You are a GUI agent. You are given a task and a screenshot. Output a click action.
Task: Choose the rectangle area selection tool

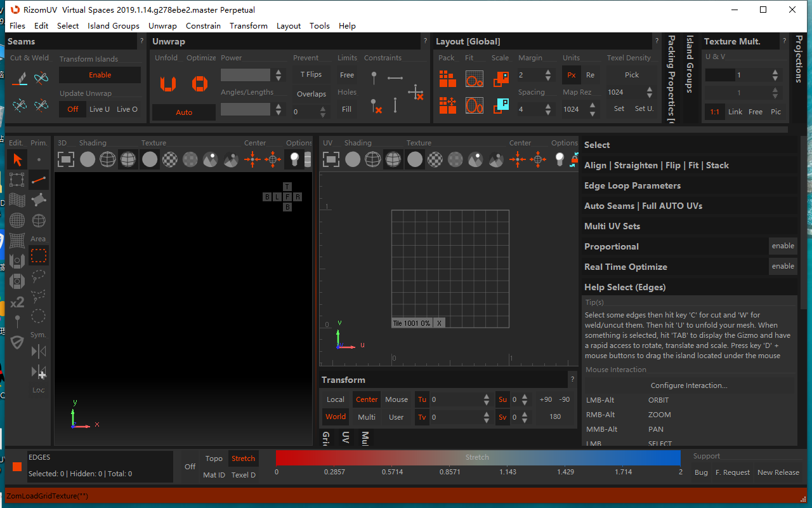pyautogui.click(x=39, y=256)
